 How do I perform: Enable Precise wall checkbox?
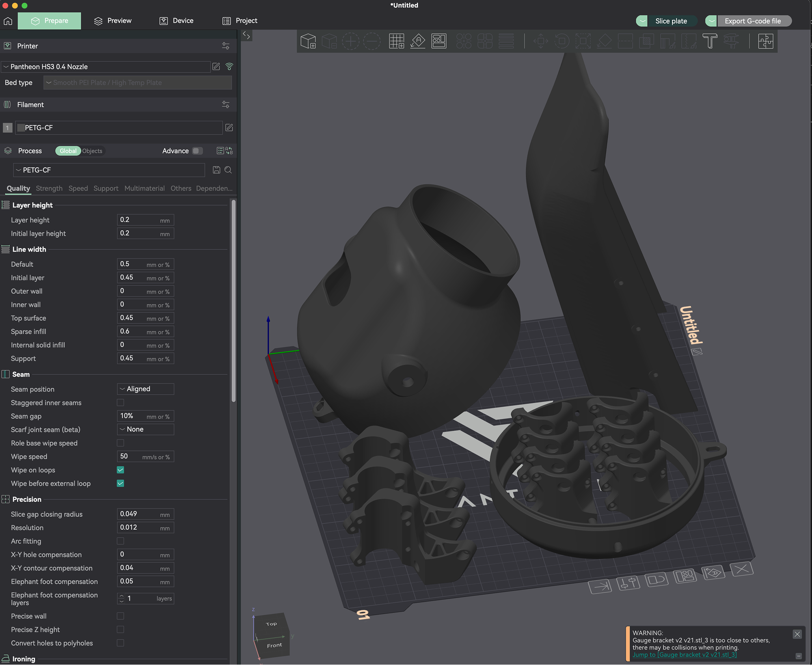pos(121,616)
